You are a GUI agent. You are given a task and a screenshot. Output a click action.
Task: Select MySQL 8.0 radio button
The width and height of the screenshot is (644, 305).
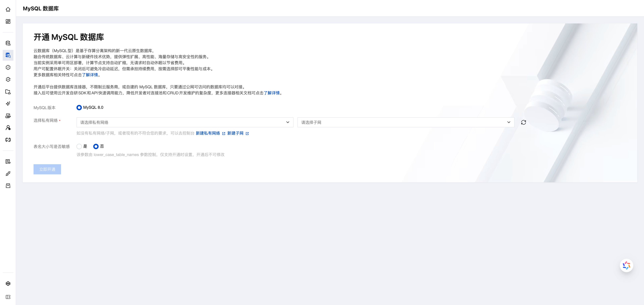pos(79,107)
